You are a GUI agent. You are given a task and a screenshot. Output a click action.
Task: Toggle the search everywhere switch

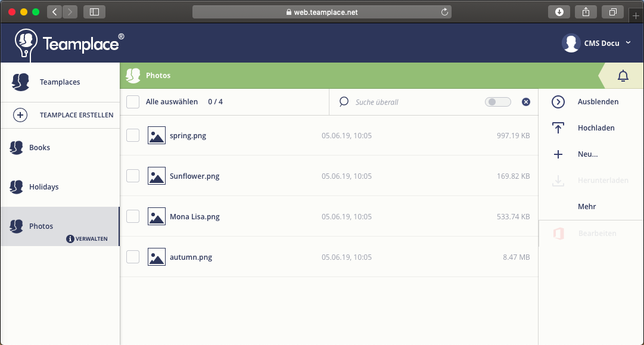pos(498,102)
